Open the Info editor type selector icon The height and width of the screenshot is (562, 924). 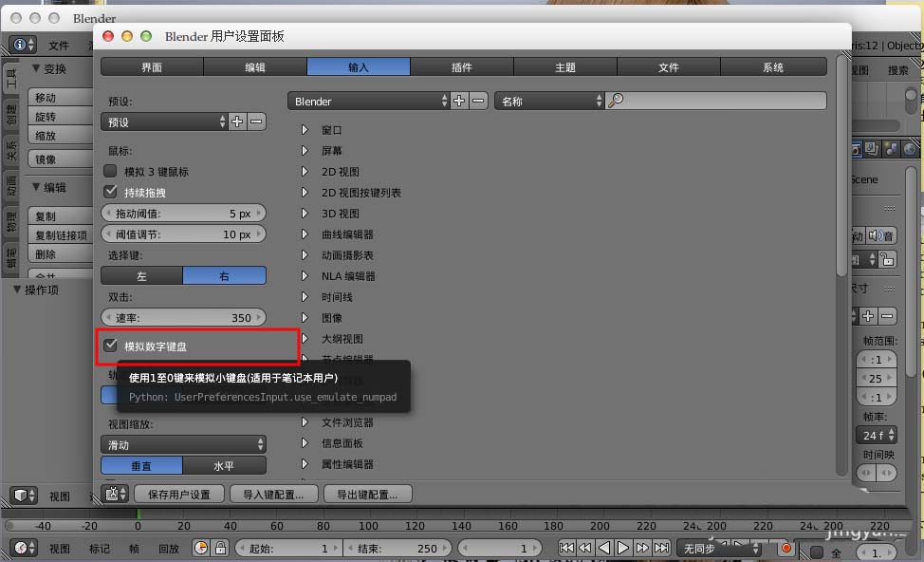click(24, 45)
